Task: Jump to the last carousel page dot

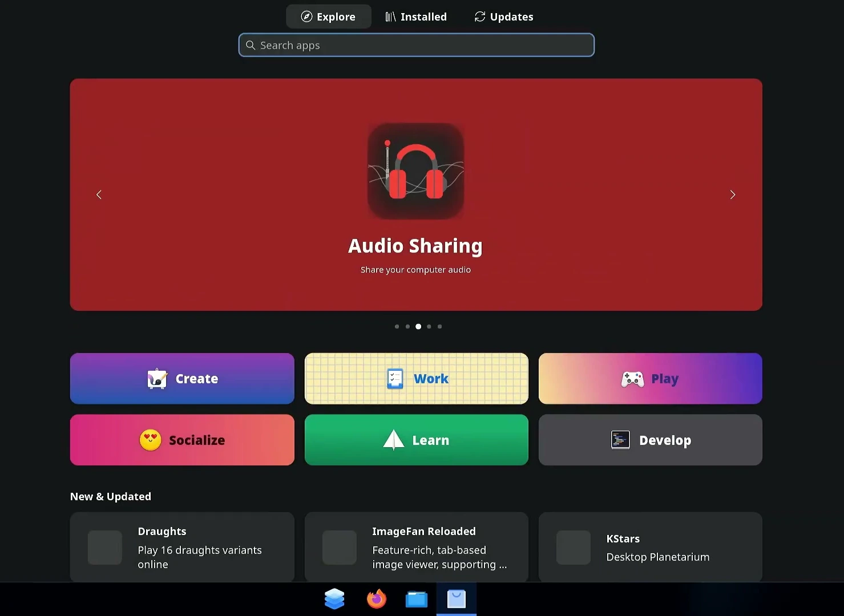Action: pos(439,327)
